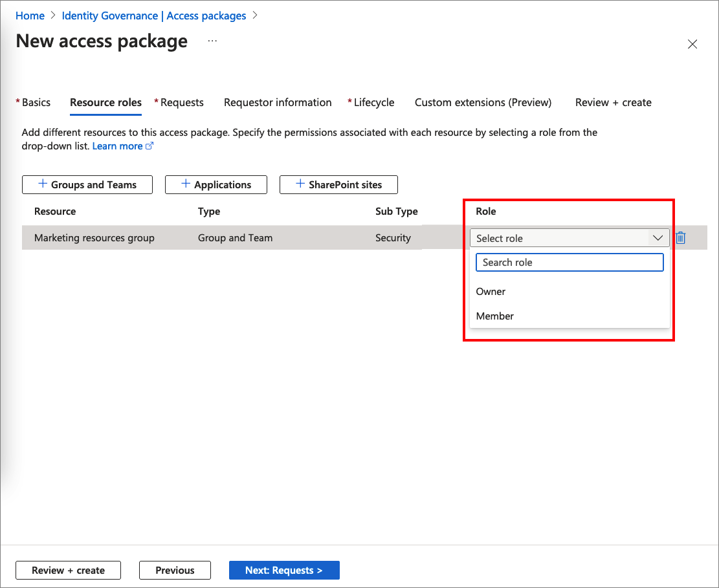Choose Owner from role list
Screen dimensions: 719x588
(491, 291)
